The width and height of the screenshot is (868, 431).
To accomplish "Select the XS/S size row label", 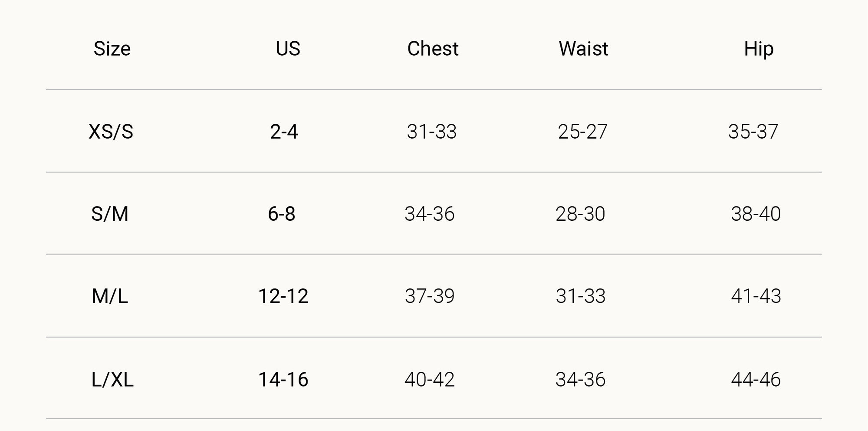I will pos(111,132).
